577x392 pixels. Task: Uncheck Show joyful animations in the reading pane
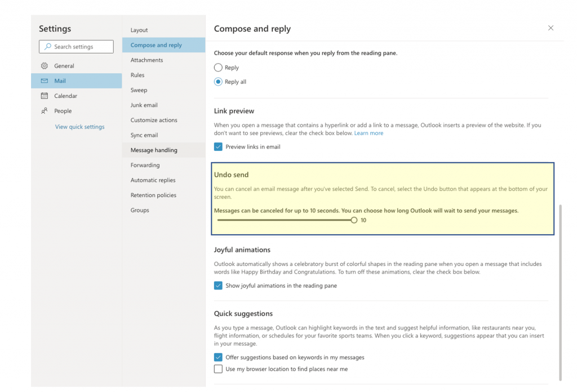(x=218, y=286)
